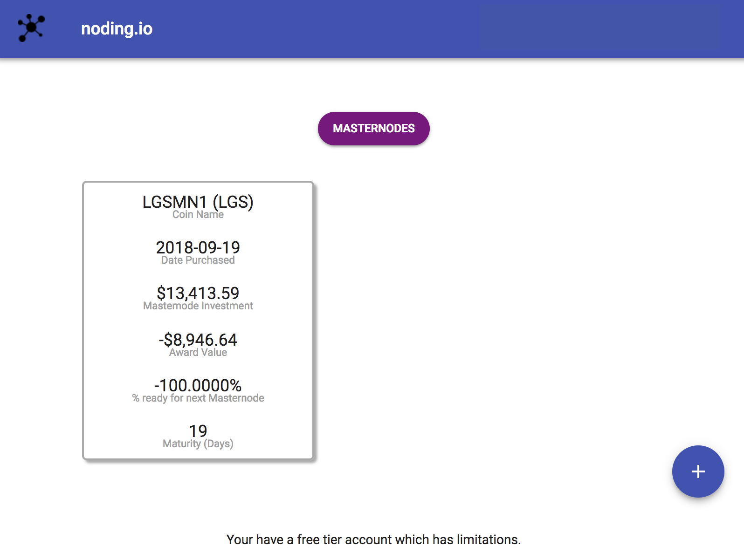This screenshot has width=744, height=560.
Task: Select the LGSMN1 (LGS) card header
Action: pyautogui.click(x=198, y=203)
